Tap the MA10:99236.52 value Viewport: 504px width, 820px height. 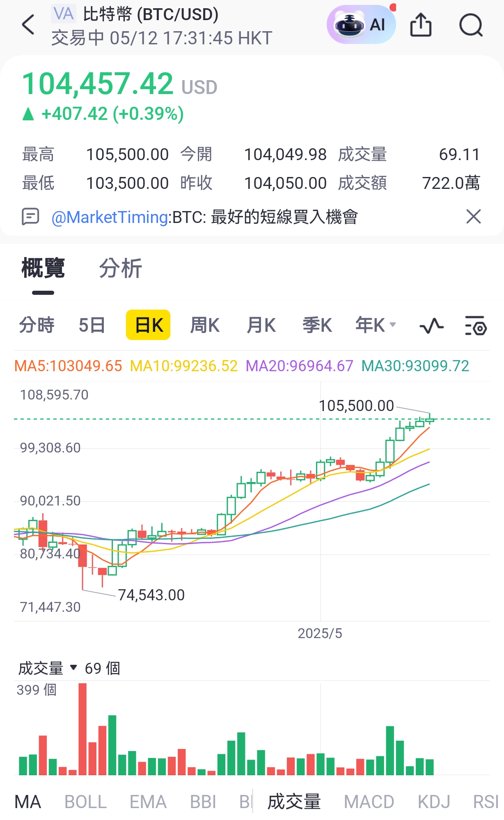coord(184,366)
